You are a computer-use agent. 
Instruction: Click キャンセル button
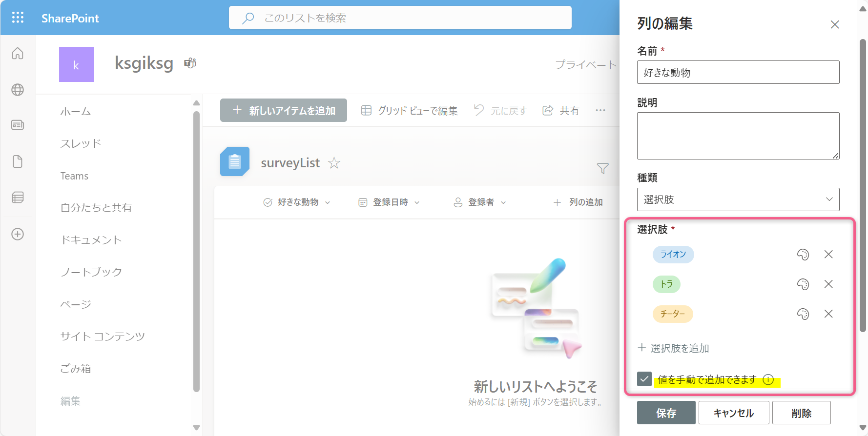point(734,413)
